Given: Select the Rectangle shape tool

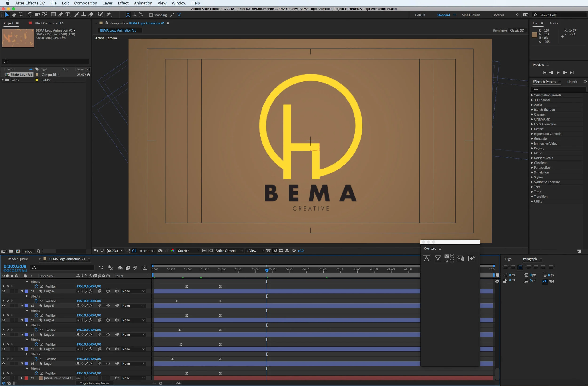Looking at the screenshot, I should coord(53,15).
